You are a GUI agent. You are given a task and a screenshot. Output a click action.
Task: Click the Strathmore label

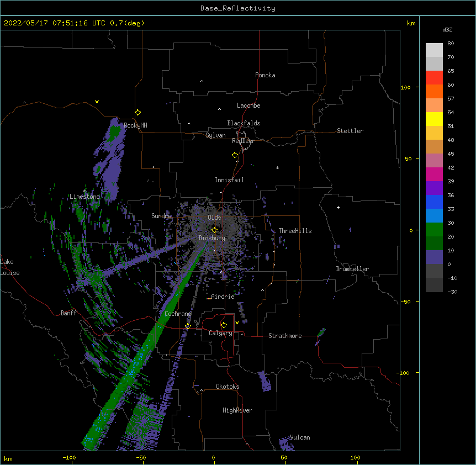coord(285,336)
